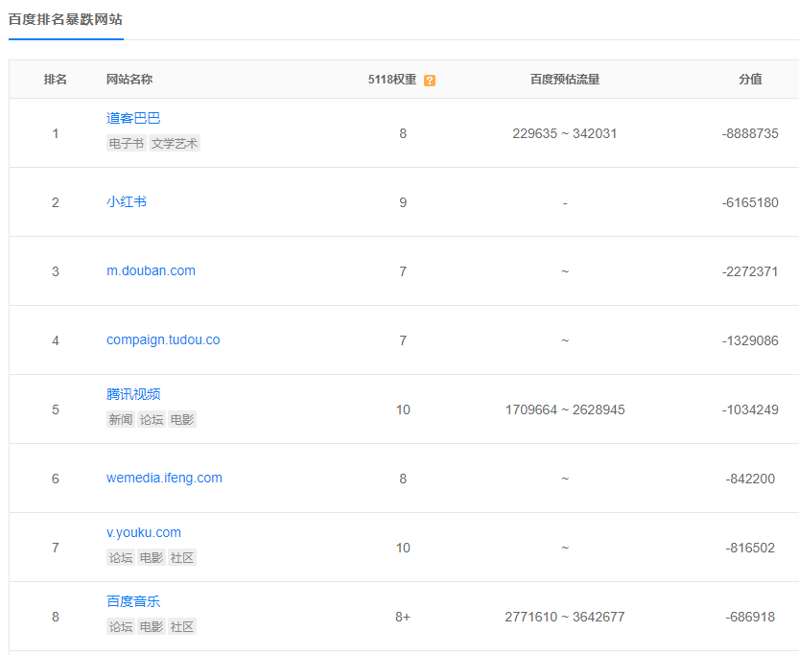Click rank number 6 in wemedia.ifeng.com row
Screen dimensions: 799x655
[x=55, y=479]
